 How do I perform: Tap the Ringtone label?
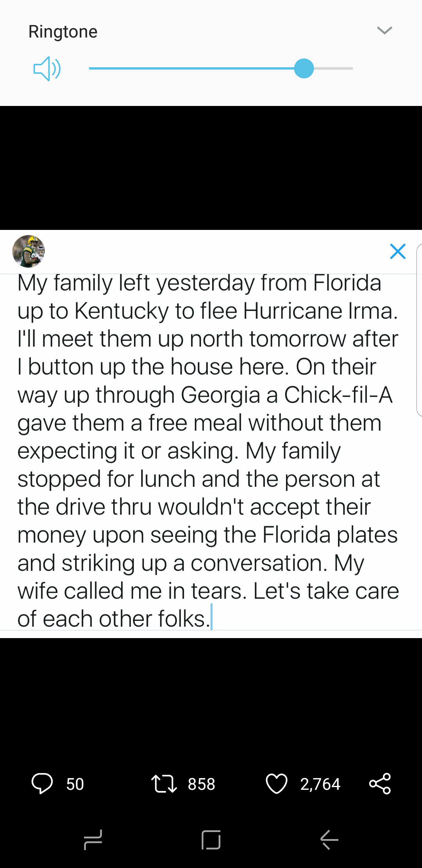pos(63,32)
